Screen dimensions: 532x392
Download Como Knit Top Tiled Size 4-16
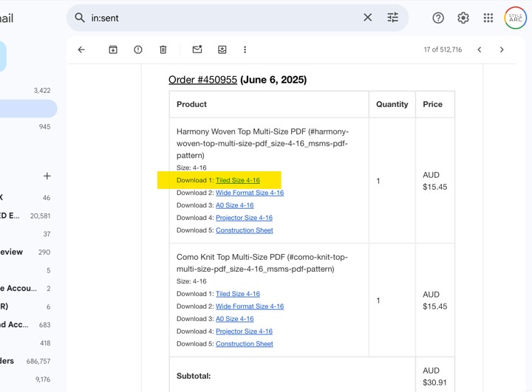coord(238,294)
